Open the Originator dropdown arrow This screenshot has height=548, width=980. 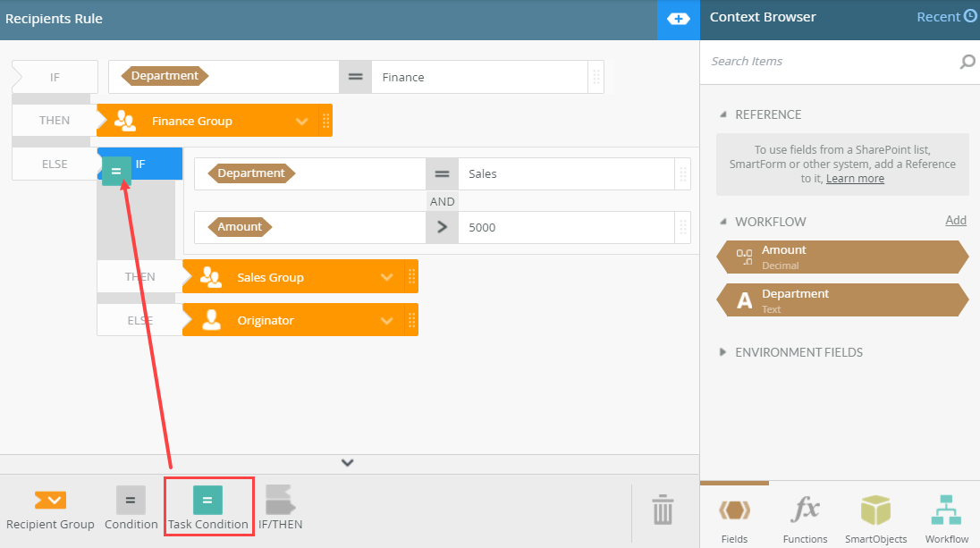pos(387,321)
